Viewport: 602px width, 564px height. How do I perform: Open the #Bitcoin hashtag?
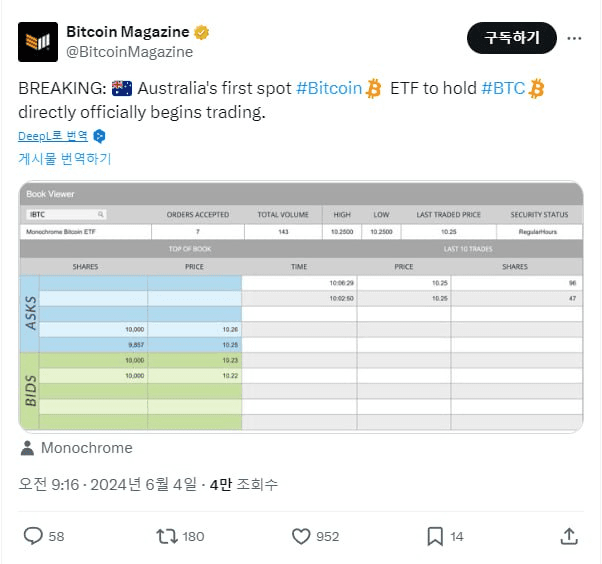[329, 88]
